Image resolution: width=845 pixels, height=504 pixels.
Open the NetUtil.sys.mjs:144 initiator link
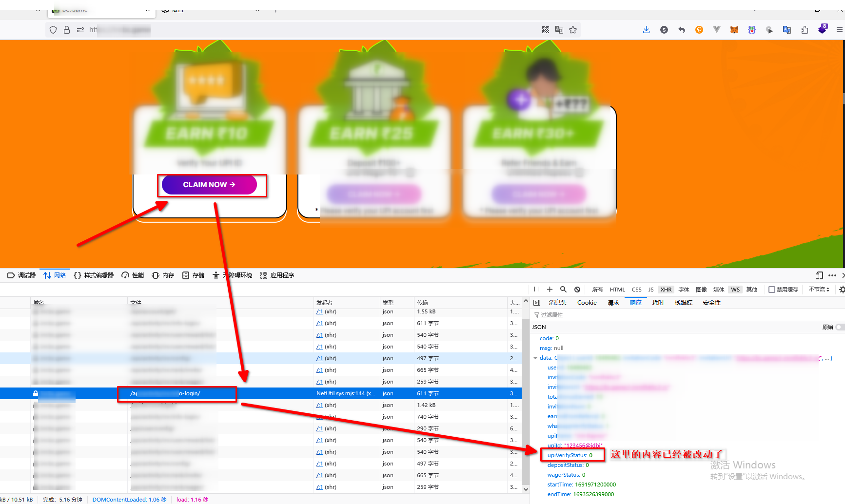click(x=340, y=393)
